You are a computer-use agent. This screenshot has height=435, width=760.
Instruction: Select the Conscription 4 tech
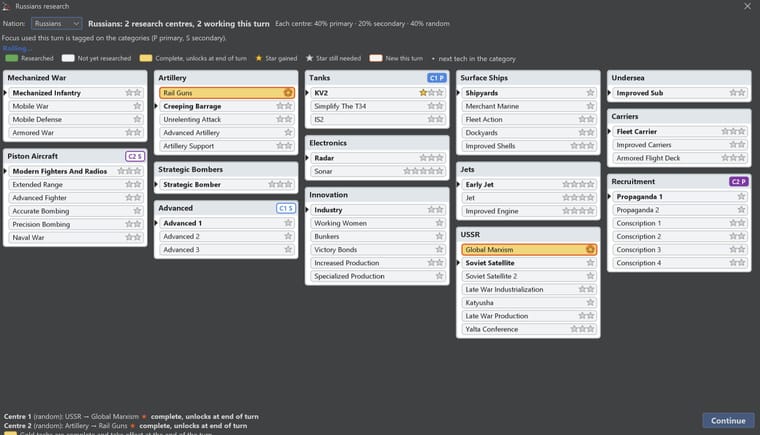point(679,263)
